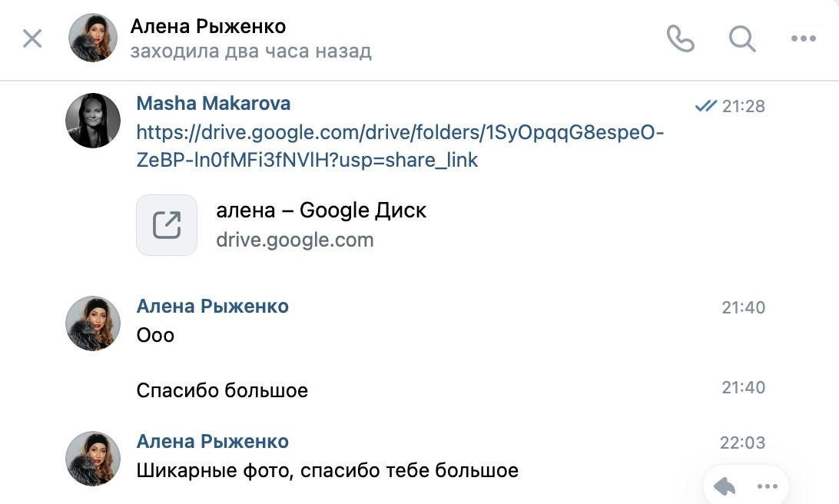Click Masha Makarova's profile avatar
The width and height of the screenshot is (839, 504).
coord(92,120)
